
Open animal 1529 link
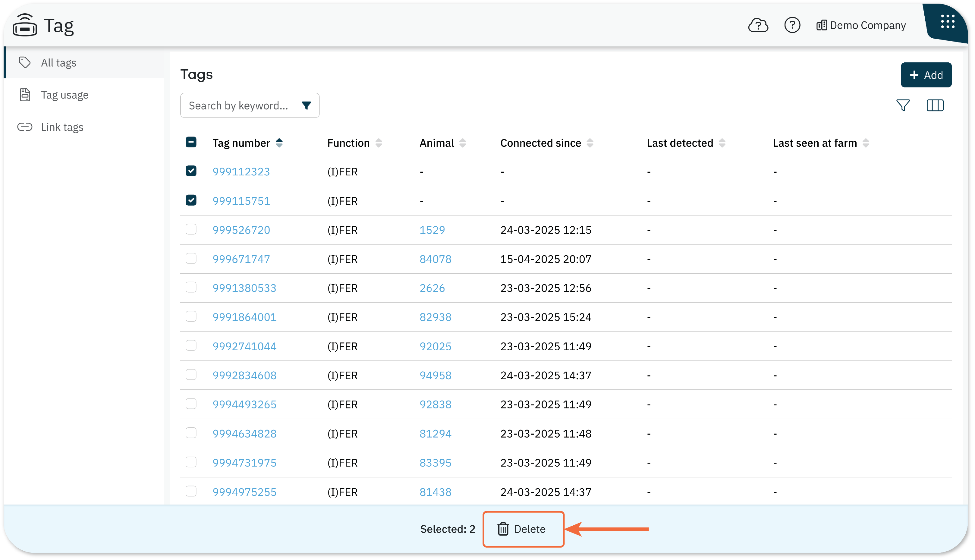(432, 230)
